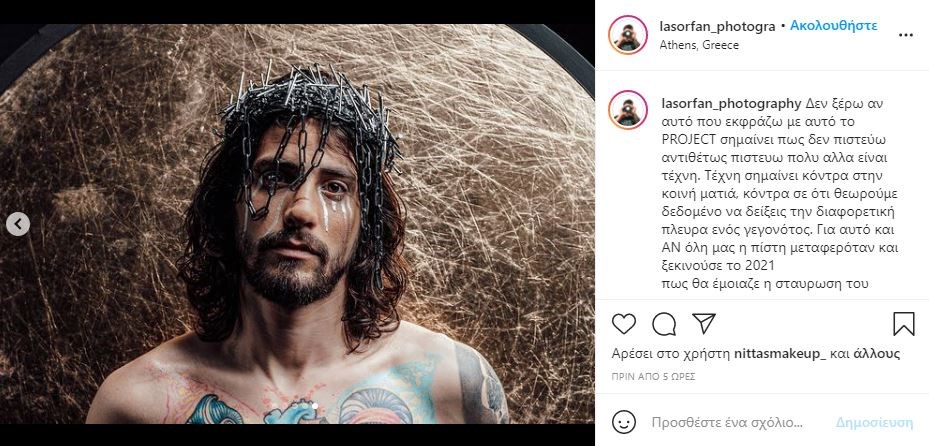The width and height of the screenshot is (929, 446).
Task: Click the avatar beside the caption text
Action: click(628, 111)
